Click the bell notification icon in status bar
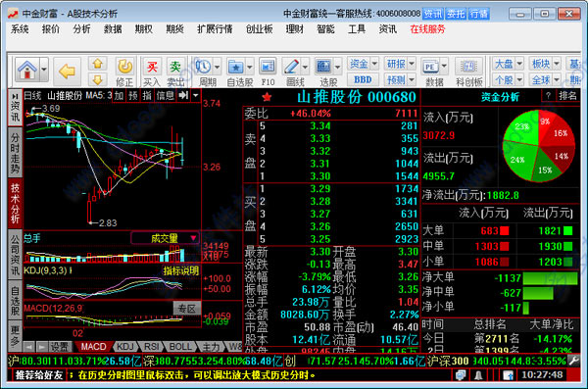This screenshot has height=389, width=588. point(478,374)
